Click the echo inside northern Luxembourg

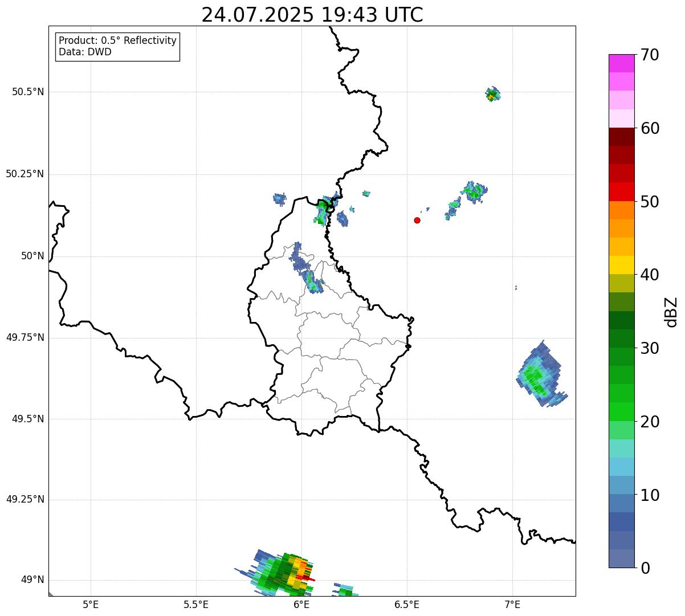tap(307, 268)
